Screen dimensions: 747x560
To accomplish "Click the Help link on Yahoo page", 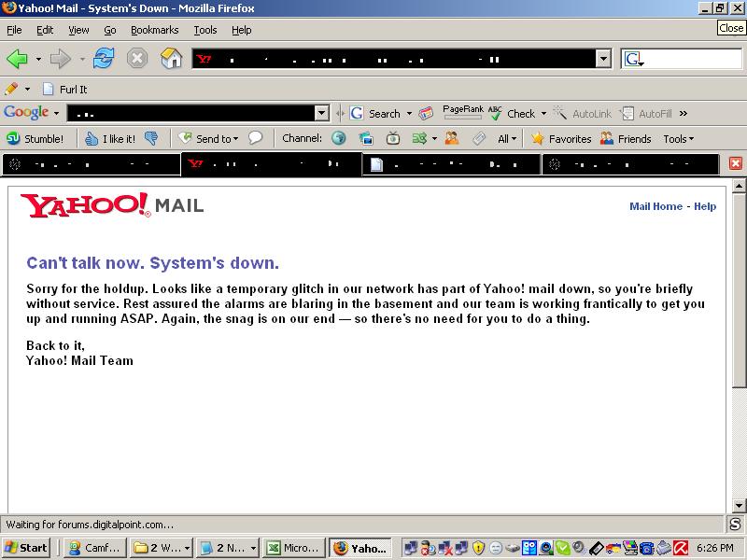I will (705, 206).
